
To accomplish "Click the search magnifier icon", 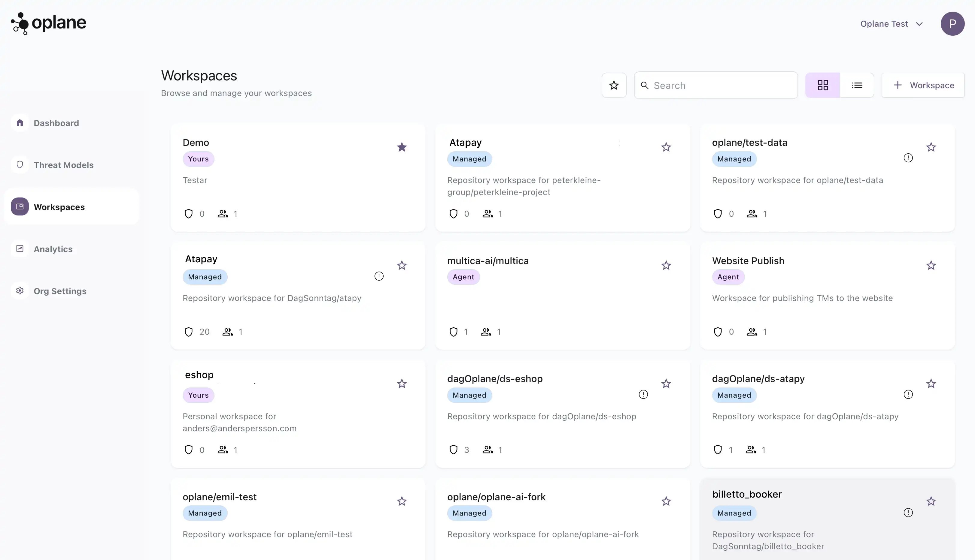I will coord(645,86).
